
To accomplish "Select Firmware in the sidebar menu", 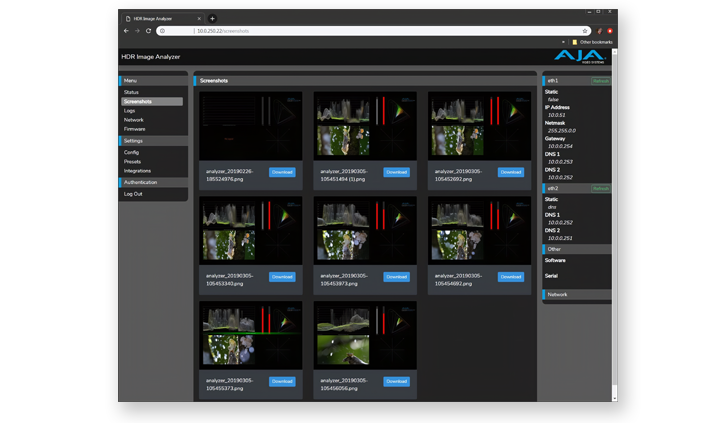I will click(135, 129).
